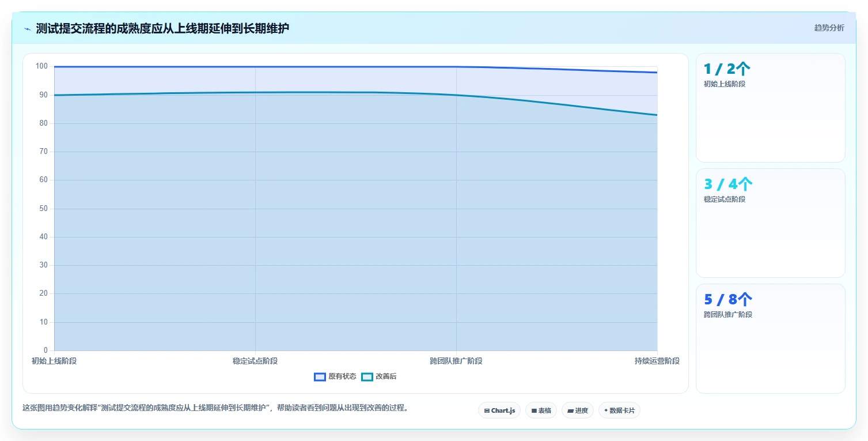Click the 改善后 legend label

pos(386,377)
